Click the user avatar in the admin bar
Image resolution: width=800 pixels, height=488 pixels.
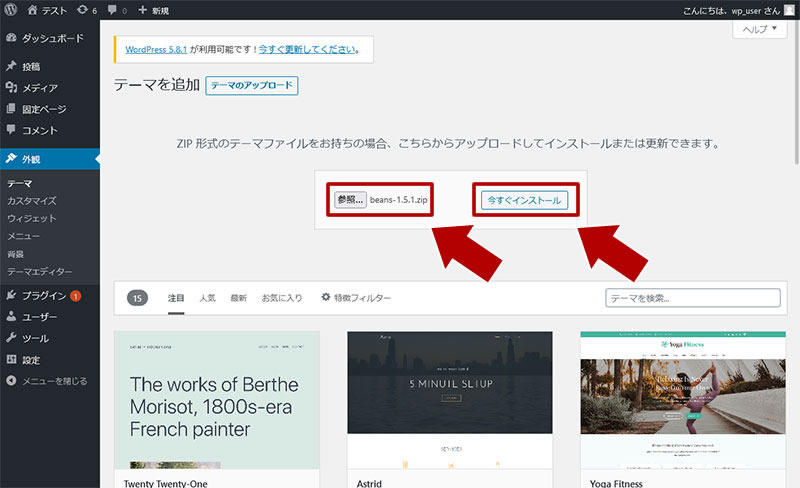[x=789, y=10]
